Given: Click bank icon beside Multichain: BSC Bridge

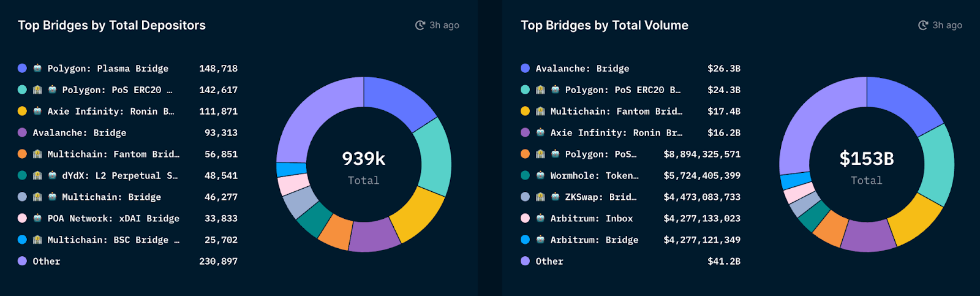Looking at the screenshot, I should 37,240.
